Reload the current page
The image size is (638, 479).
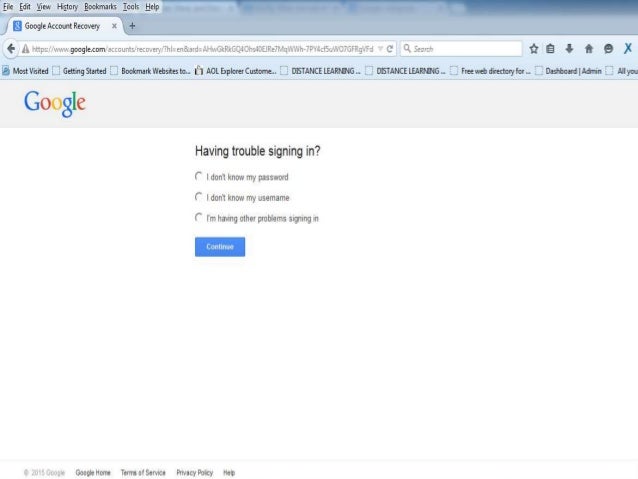(390, 49)
